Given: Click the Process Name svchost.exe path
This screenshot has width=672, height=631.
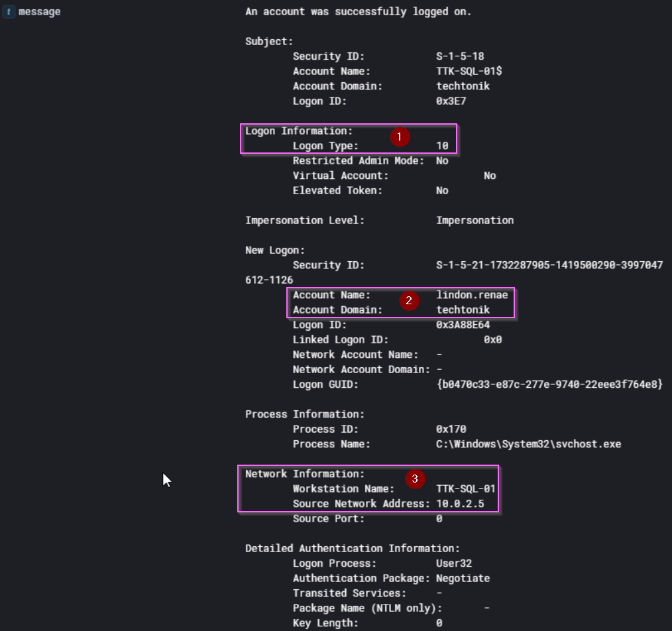Looking at the screenshot, I should 528,444.
